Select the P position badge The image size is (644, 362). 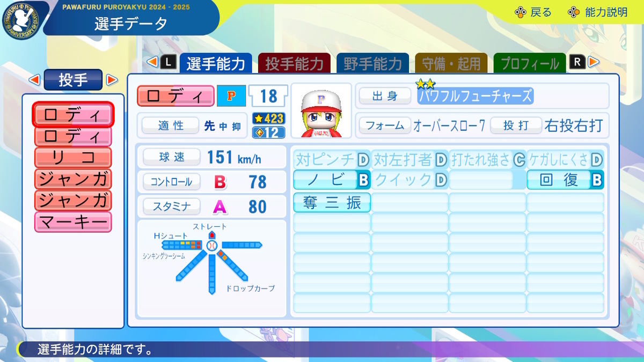[231, 96]
